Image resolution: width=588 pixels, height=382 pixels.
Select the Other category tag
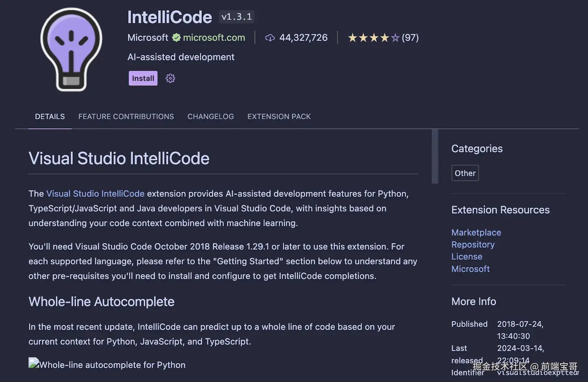coord(465,173)
